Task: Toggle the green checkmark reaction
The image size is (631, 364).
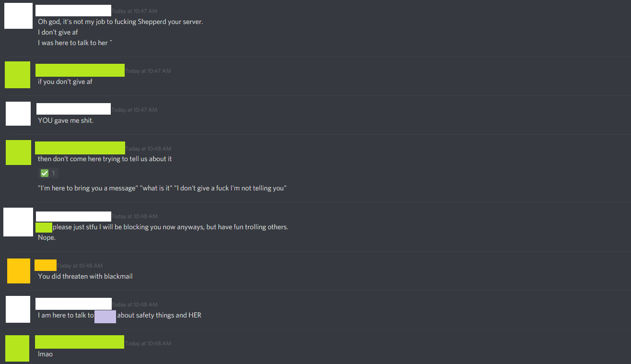Action: coord(48,173)
